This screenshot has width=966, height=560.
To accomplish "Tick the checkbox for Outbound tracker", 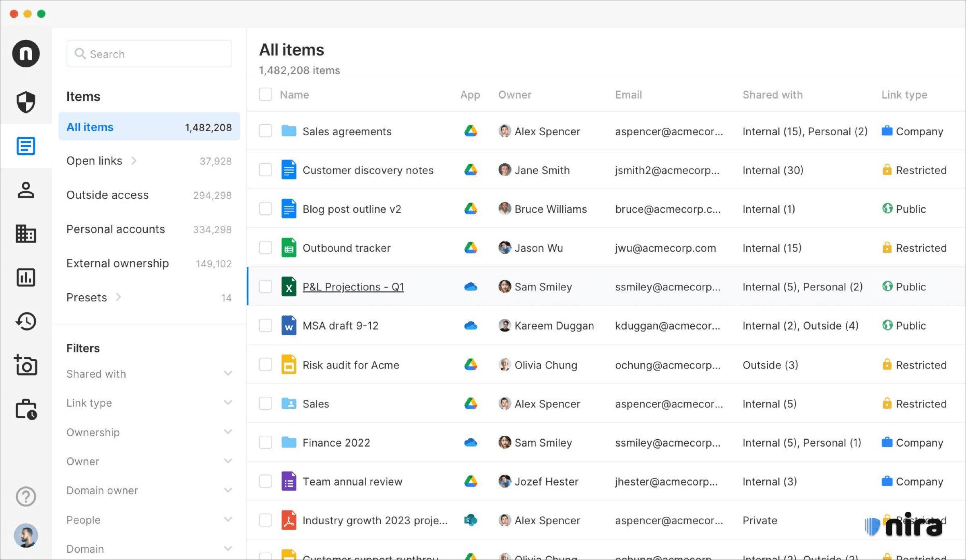I will 265,247.
